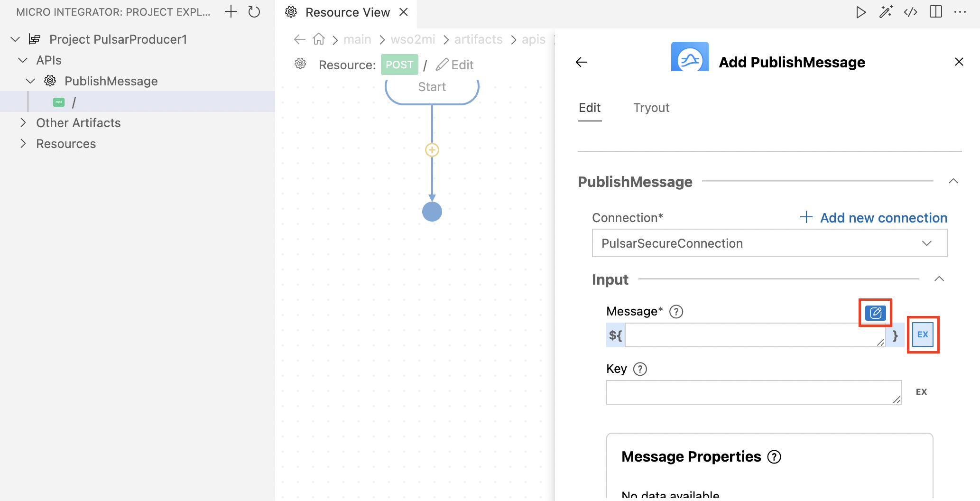
Task: Click into the Key input field
Action: [754, 392]
